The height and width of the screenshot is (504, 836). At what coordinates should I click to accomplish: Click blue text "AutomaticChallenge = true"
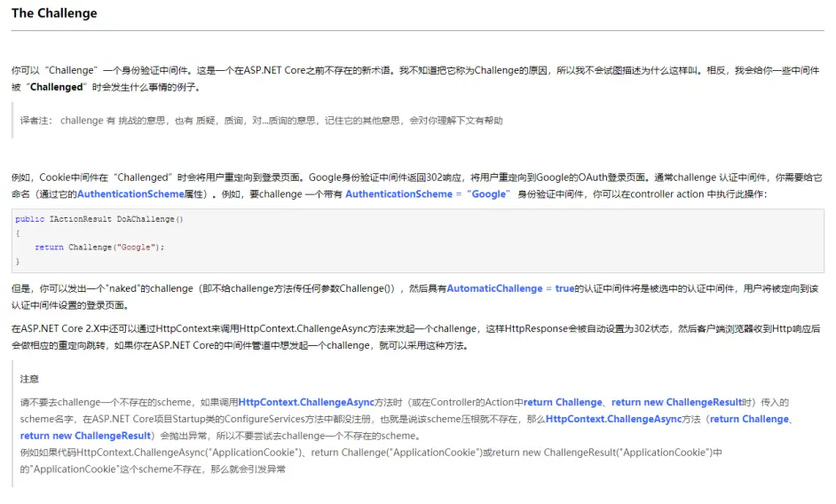tap(510, 288)
